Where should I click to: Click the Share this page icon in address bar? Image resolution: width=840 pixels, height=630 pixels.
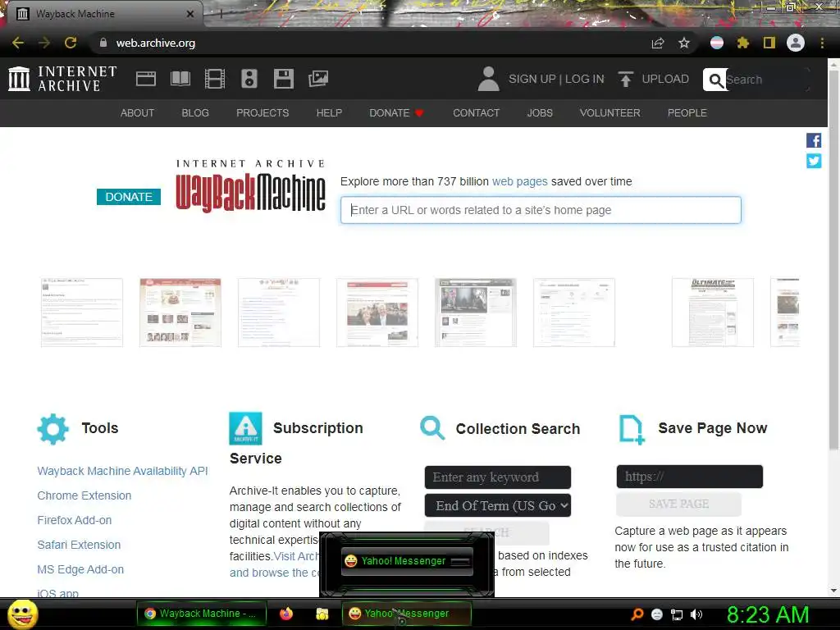(658, 43)
